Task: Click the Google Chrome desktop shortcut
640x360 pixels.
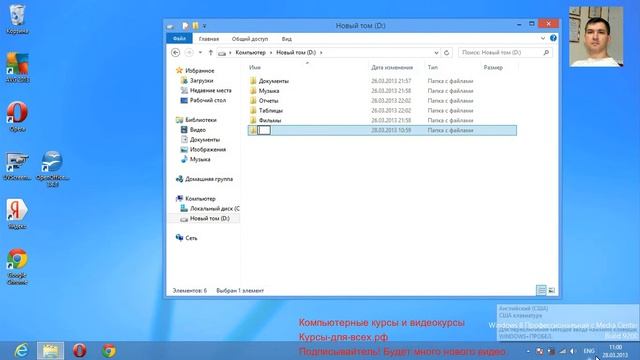Action: [x=17, y=266]
